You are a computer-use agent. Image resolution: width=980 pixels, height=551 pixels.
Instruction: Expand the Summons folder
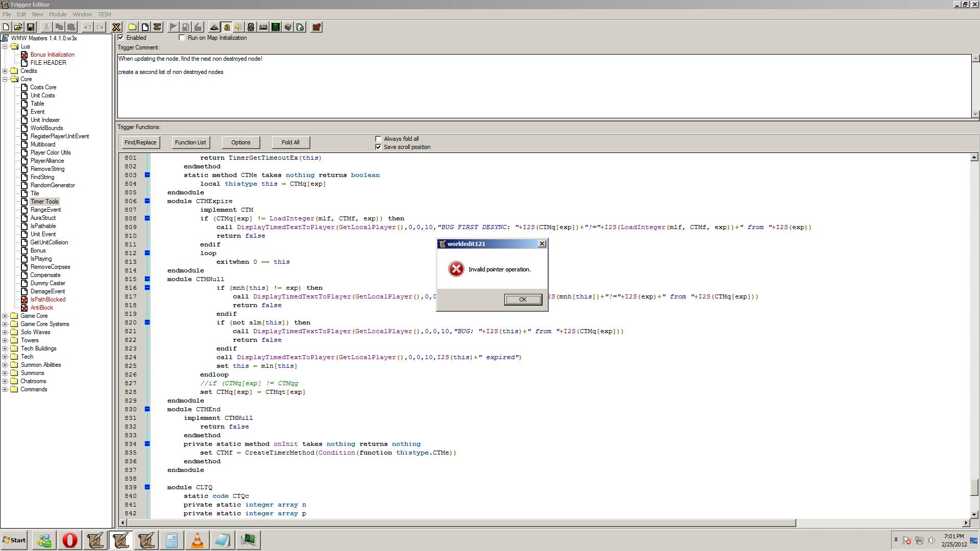tap(5, 373)
